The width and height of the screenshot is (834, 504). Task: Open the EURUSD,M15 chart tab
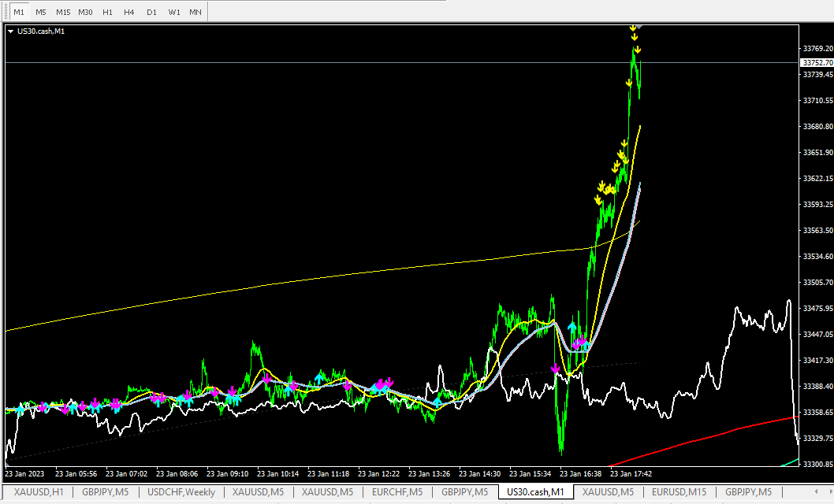(679, 491)
